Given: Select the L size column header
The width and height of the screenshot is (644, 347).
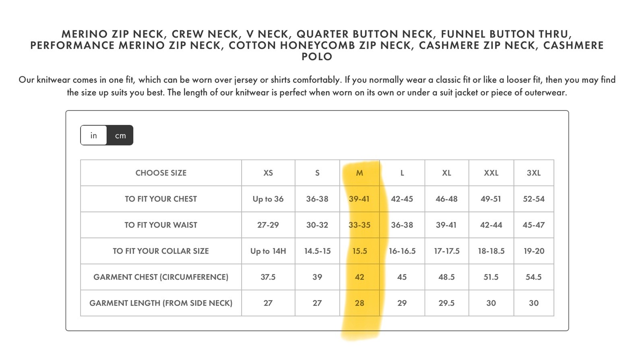Looking at the screenshot, I should (402, 173).
